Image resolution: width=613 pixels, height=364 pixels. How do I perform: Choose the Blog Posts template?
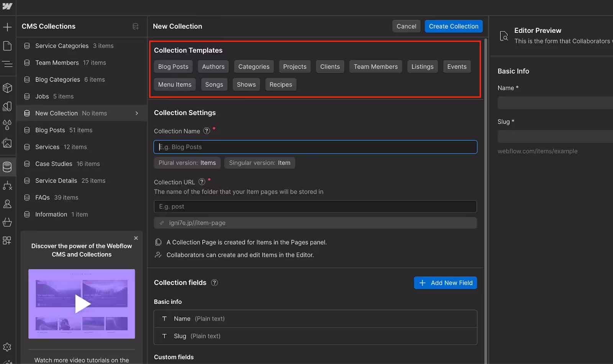(x=173, y=67)
